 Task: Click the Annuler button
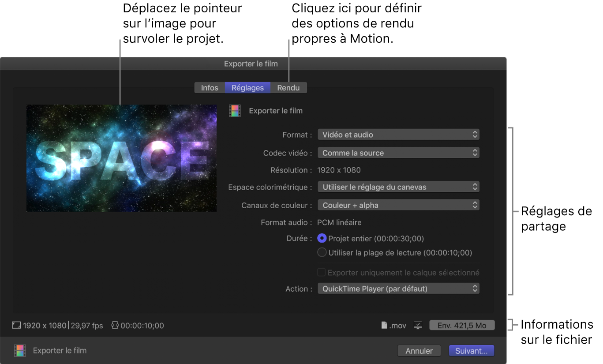[x=419, y=350]
